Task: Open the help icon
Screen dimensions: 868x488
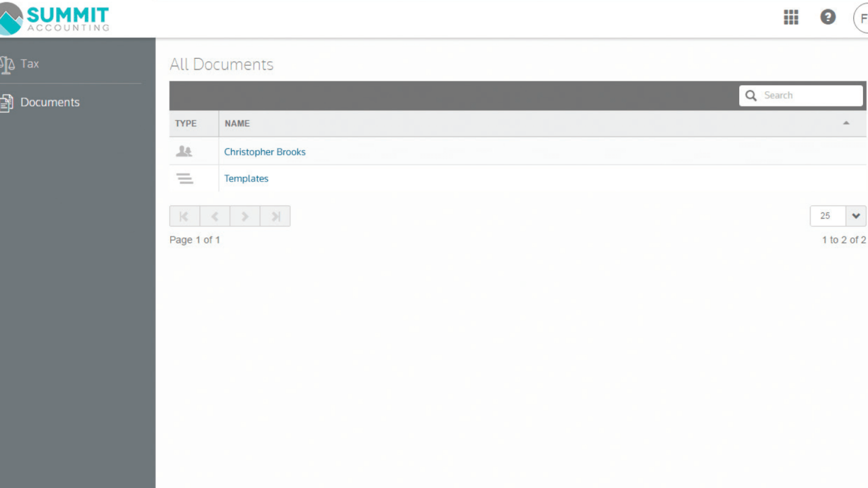Action: tap(828, 18)
